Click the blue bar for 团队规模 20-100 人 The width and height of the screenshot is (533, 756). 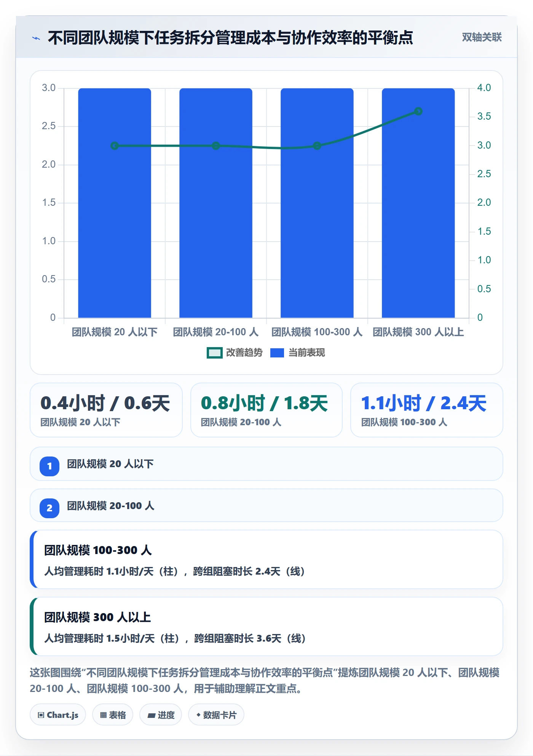pyautogui.click(x=216, y=203)
